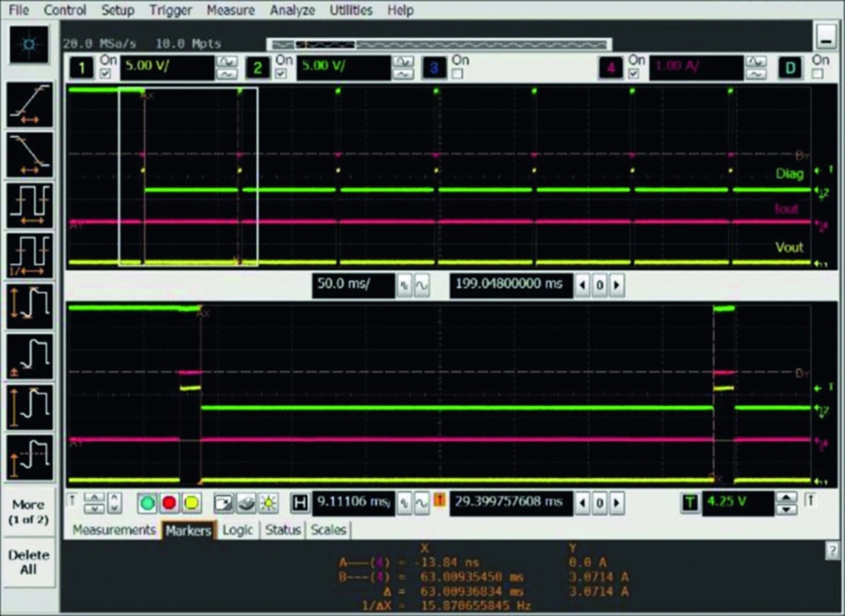Switch to the Logic tab
The image size is (845, 616).
[x=238, y=530]
